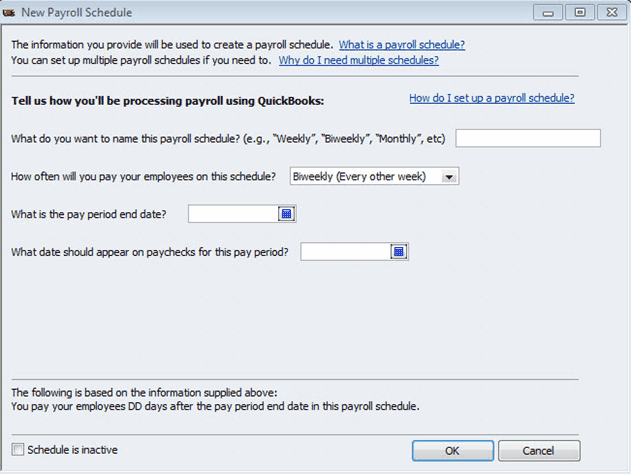Select the Biweekly (Every other week) combo box
The width and height of the screenshot is (631, 474).
374,176
